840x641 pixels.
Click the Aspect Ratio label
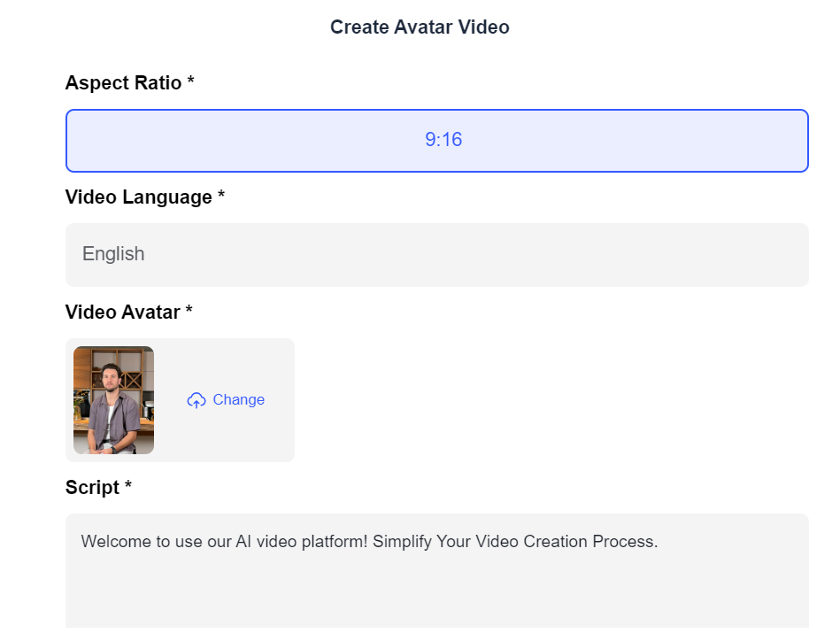(x=129, y=83)
